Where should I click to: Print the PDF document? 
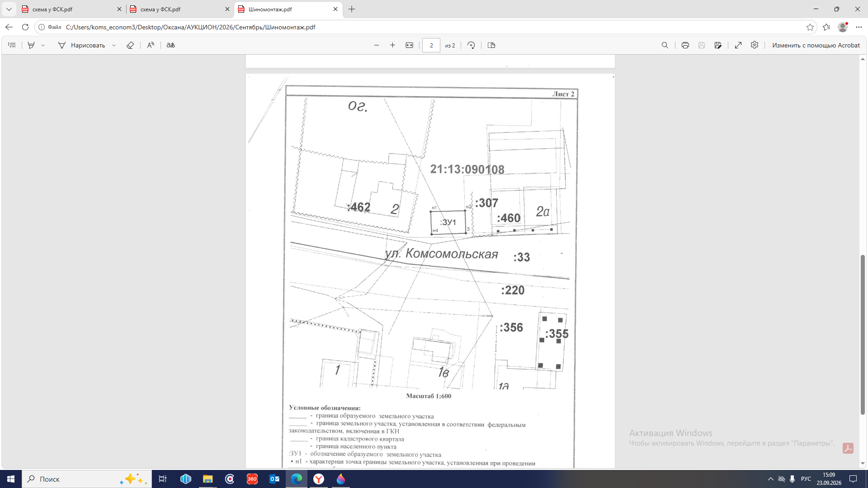685,45
